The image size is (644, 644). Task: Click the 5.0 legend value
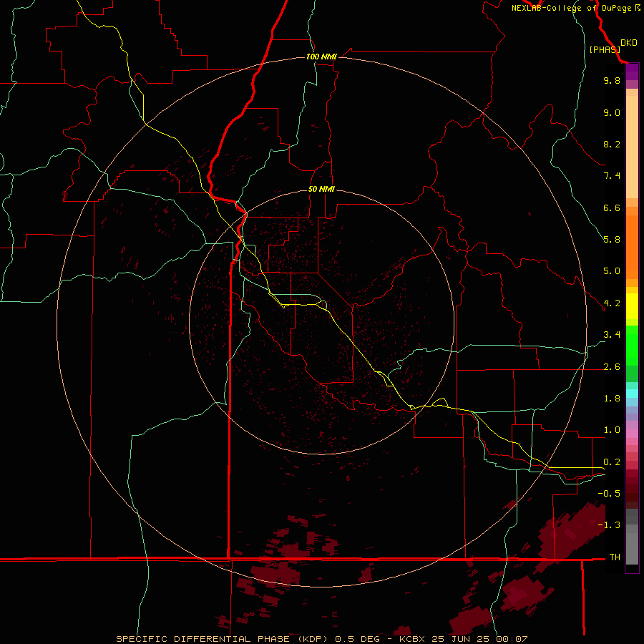point(612,271)
